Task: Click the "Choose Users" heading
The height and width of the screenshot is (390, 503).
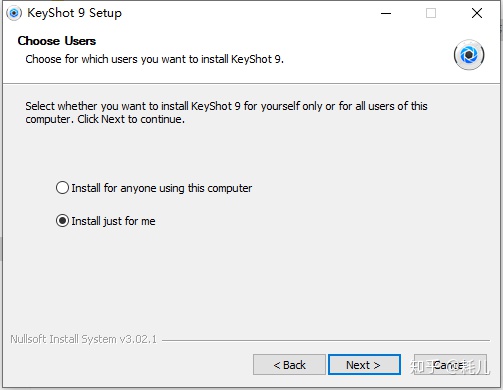Action: [57, 41]
